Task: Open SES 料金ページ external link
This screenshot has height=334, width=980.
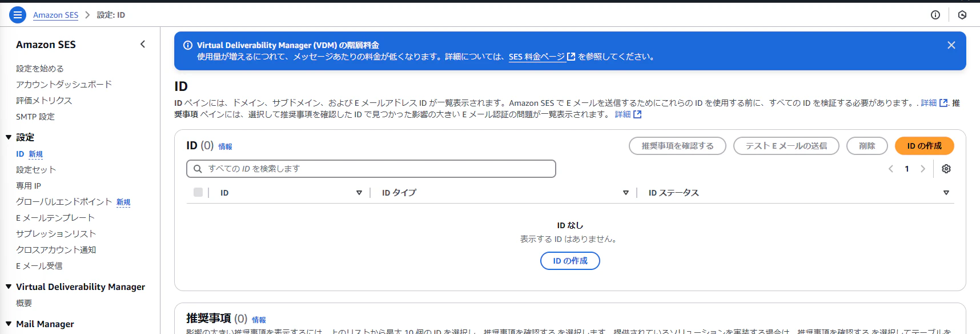Action: point(542,57)
